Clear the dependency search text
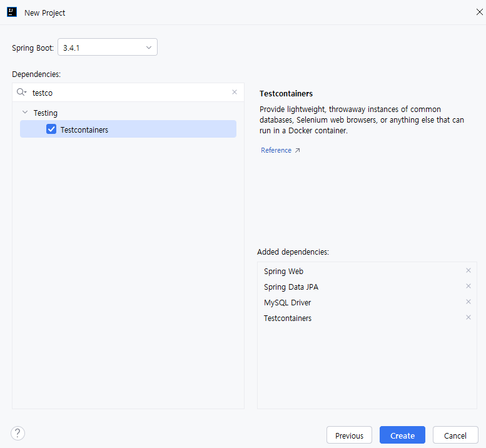 point(235,92)
